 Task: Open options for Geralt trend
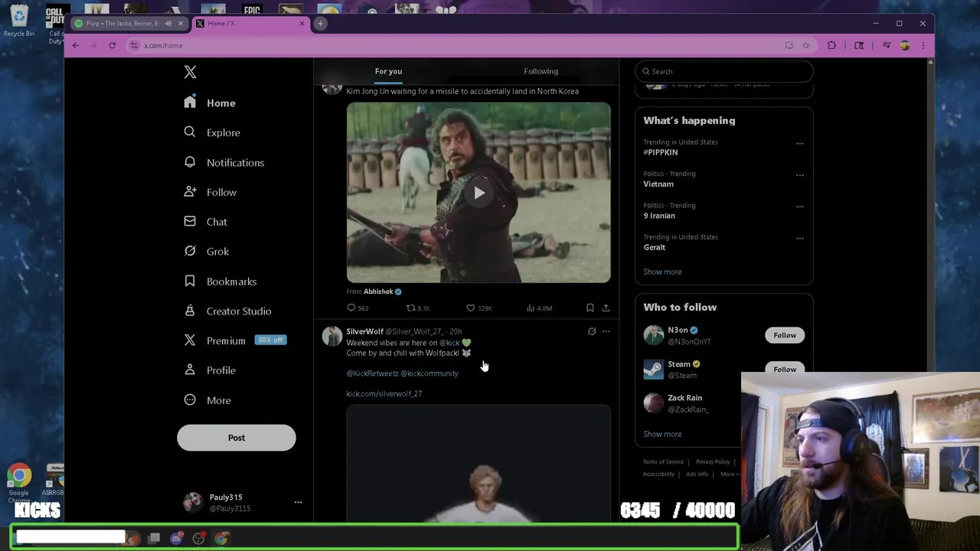pos(799,238)
